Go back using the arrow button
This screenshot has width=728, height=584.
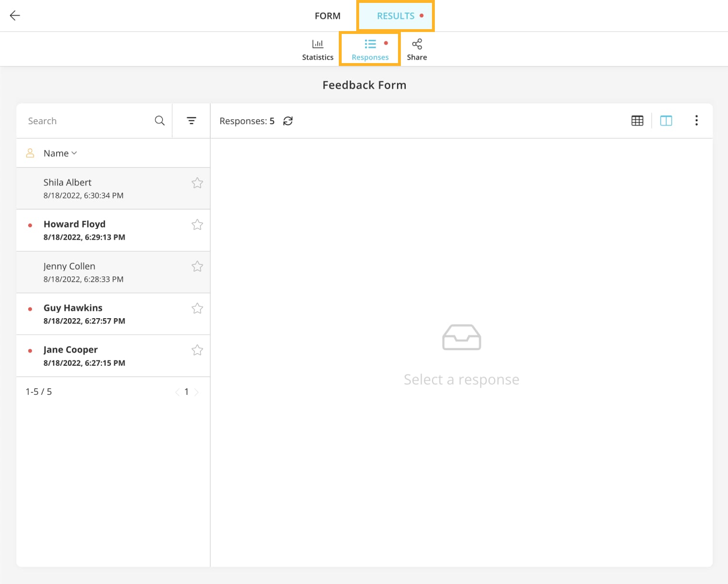(15, 16)
